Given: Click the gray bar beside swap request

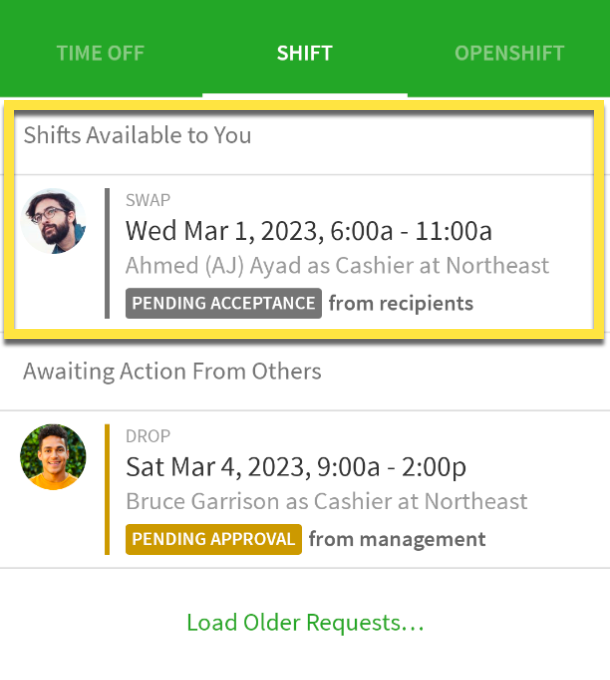Looking at the screenshot, I should (107, 253).
